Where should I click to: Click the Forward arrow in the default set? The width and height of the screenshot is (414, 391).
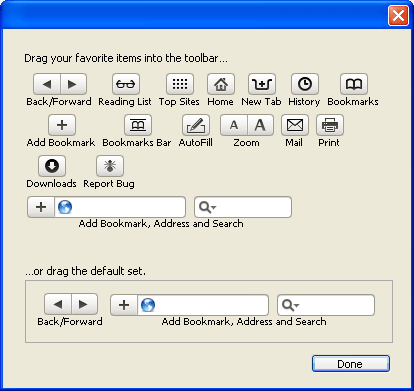(84, 304)
